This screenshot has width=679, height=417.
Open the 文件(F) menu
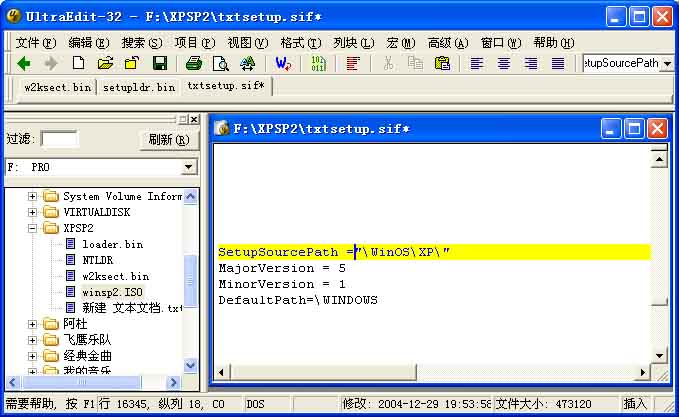coord(36,43)
